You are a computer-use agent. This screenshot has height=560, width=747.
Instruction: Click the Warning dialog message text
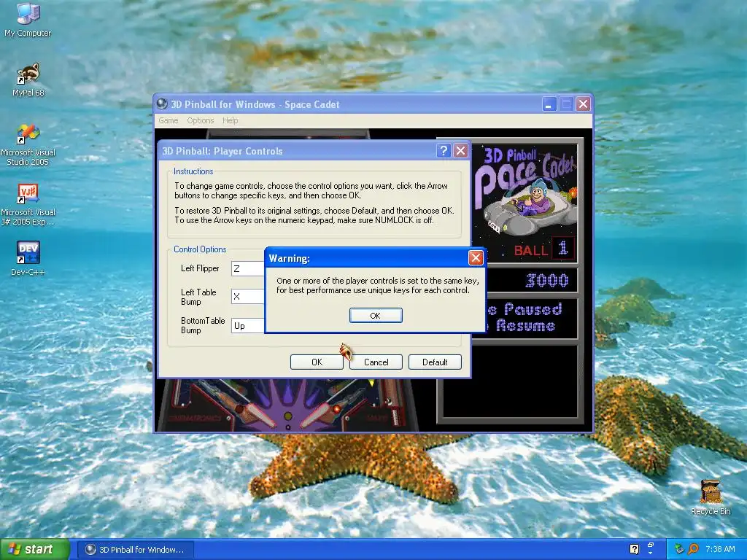(x=377, y=285)
